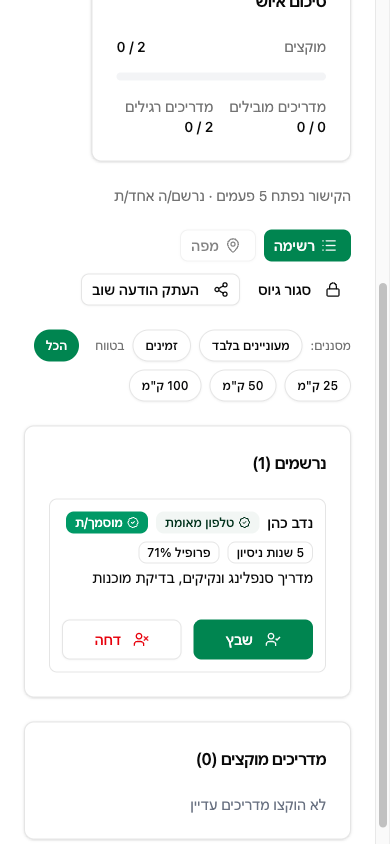
Task: Select the 50 ק"מ distance filter
Action: 243,385
